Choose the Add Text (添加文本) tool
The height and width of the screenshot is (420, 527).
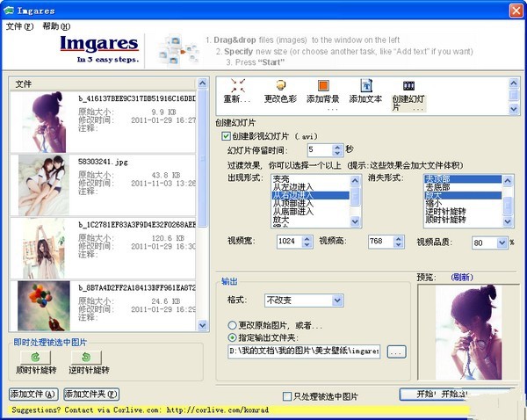365,87
